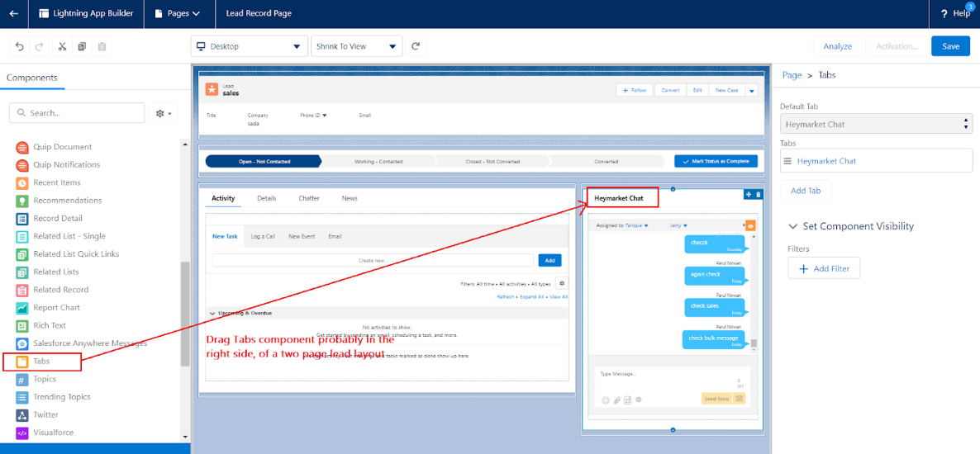Click the calendar schedule icon beside Send Now

(739, 399)
